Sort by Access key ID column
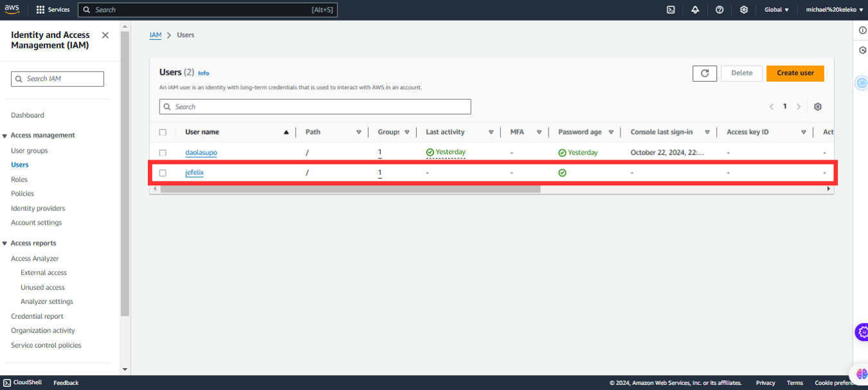The width and height of the screenshot is (868, 390). pyautogui.click(x=804, y=132)
